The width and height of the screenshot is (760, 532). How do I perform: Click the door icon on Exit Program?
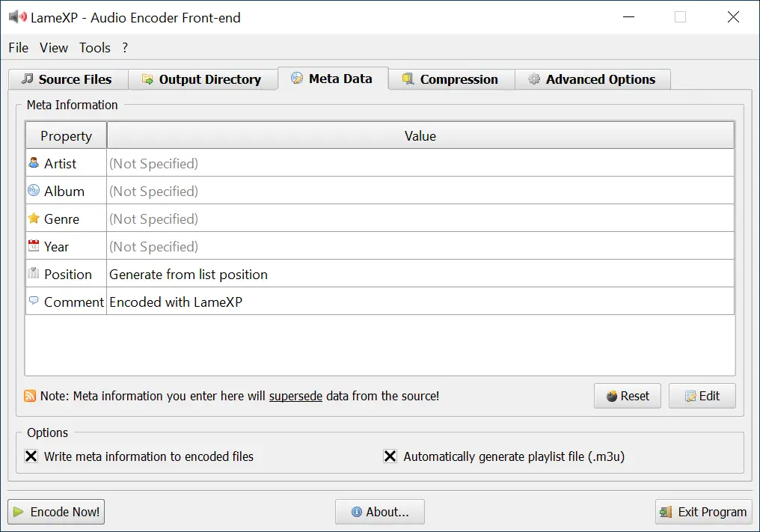(x=666, y=512)
